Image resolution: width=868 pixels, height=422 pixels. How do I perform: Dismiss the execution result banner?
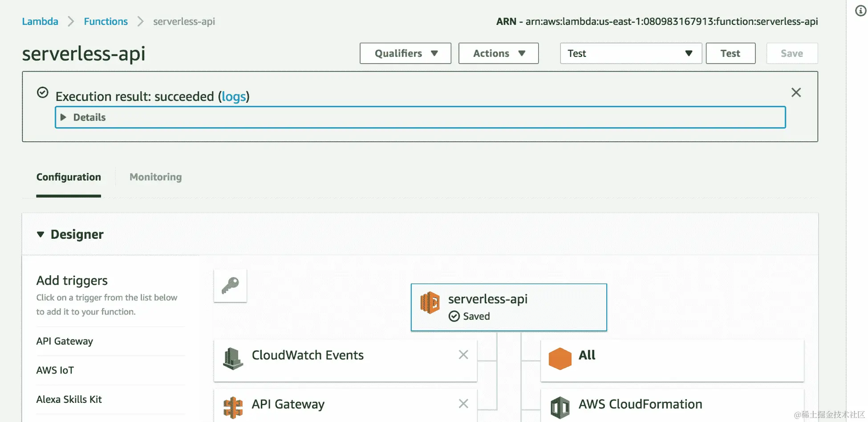[796, 92]
